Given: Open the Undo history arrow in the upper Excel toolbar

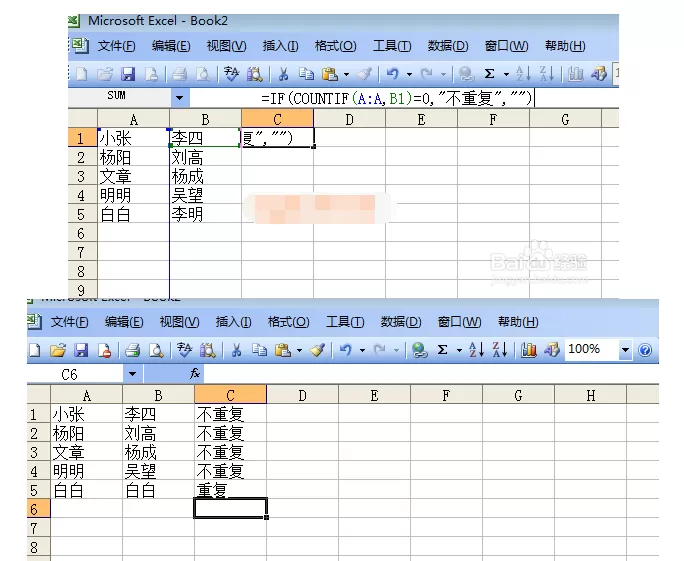Looking at the screenshot, I should [x=409, y=75].
